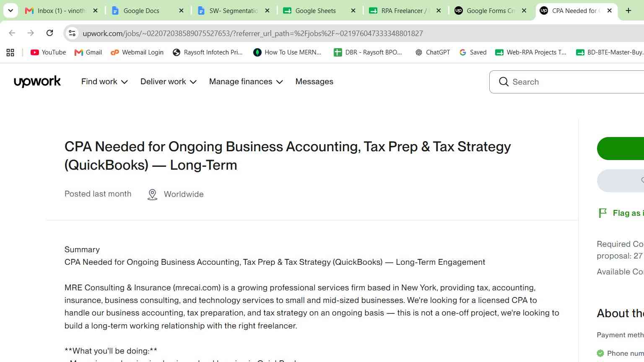This screenshot has width=644, height=362.
Task: Open the Messages menu item
Action: (x=314, y=82)
